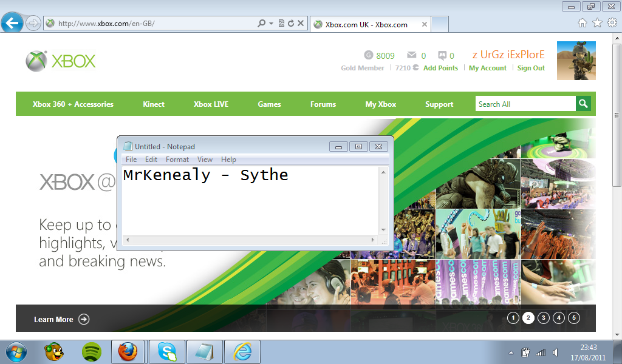622x364 pixels.
Task: Open the browser Home icon
Action: pos(583,23)
